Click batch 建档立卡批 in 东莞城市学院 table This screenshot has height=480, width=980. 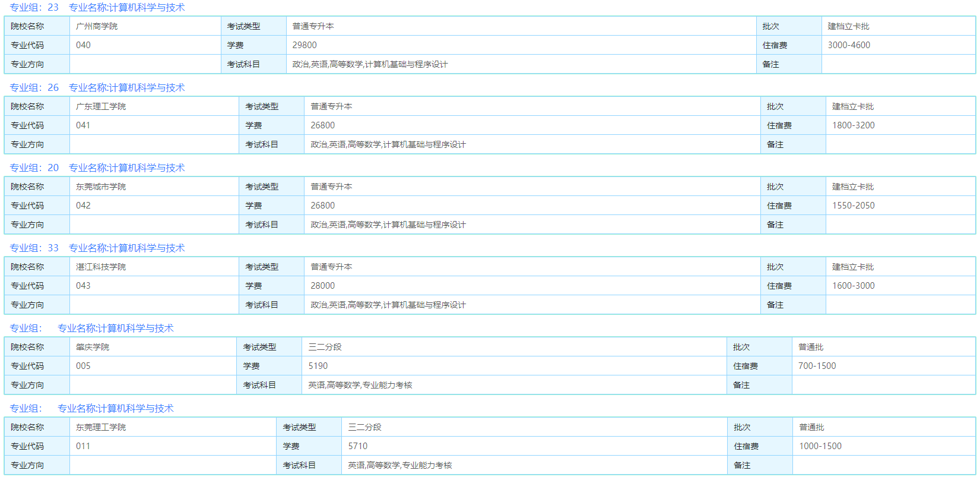coord(853,187)
